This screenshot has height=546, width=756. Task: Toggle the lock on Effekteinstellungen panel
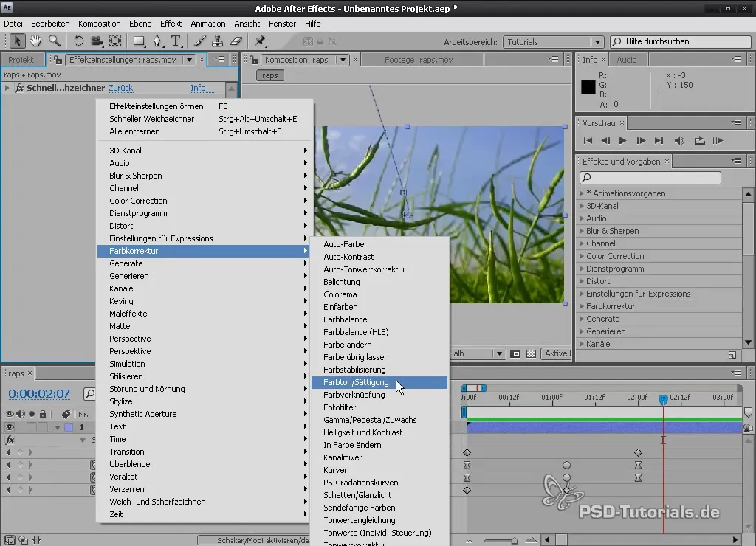(x=58, y=60)
